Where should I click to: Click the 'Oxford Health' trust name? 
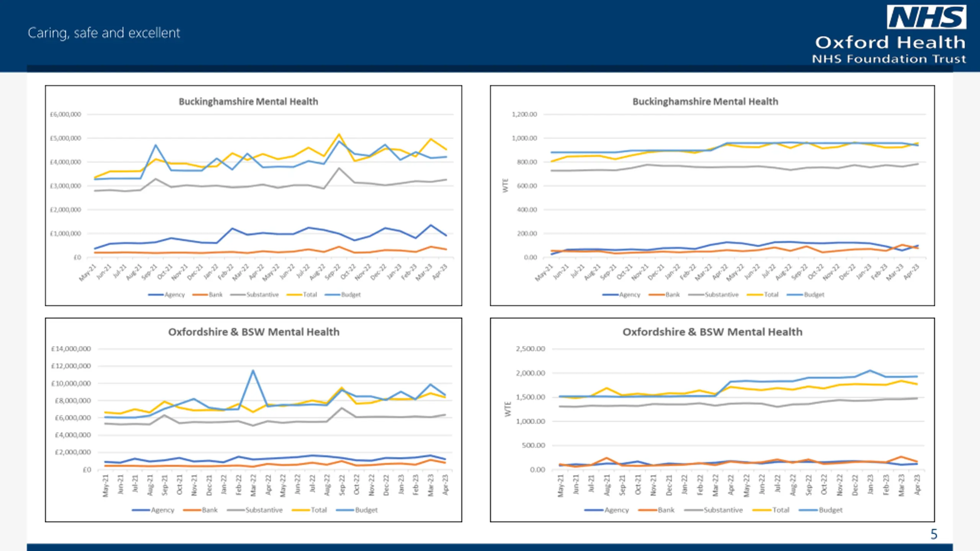tap(890, 42)
